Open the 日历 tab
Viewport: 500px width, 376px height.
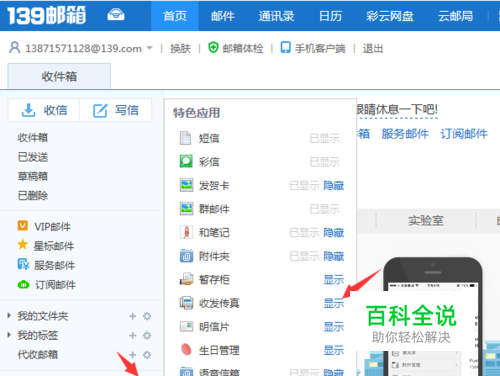330,16
